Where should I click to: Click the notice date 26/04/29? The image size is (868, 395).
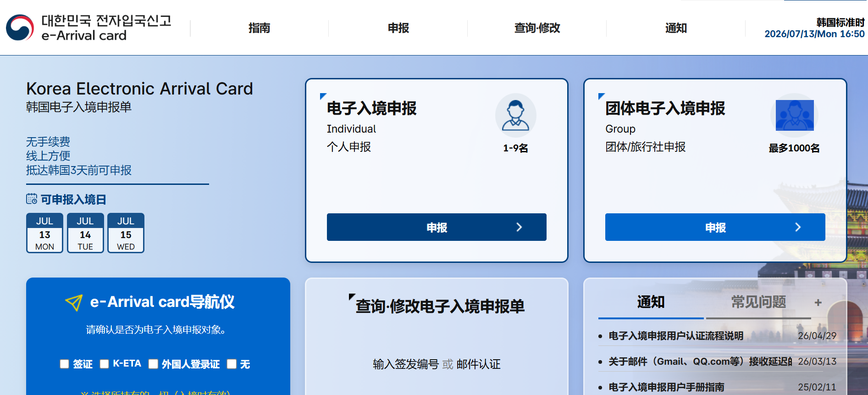[x=817, y=336]
